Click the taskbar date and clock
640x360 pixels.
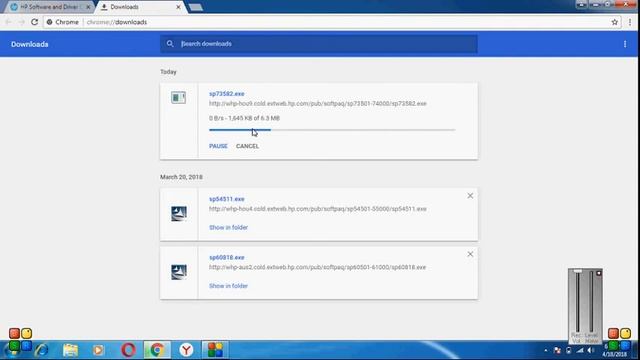(613, 350)
